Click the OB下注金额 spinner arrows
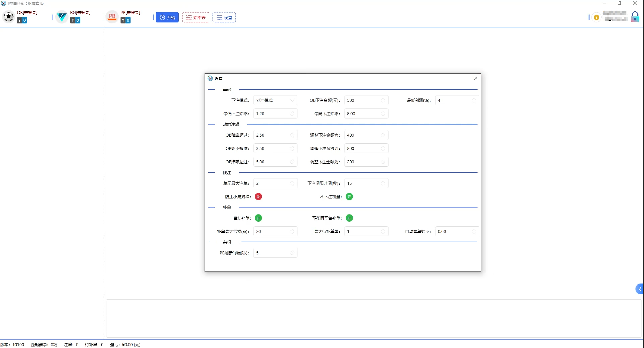The height and width of the screenshot is (348, 644). tap(383, 100)
